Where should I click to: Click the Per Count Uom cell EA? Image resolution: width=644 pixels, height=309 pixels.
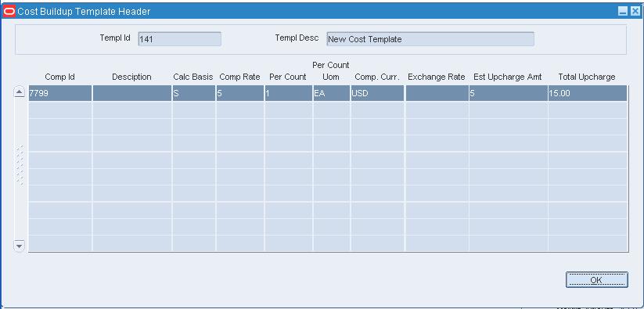click(331, 93)
